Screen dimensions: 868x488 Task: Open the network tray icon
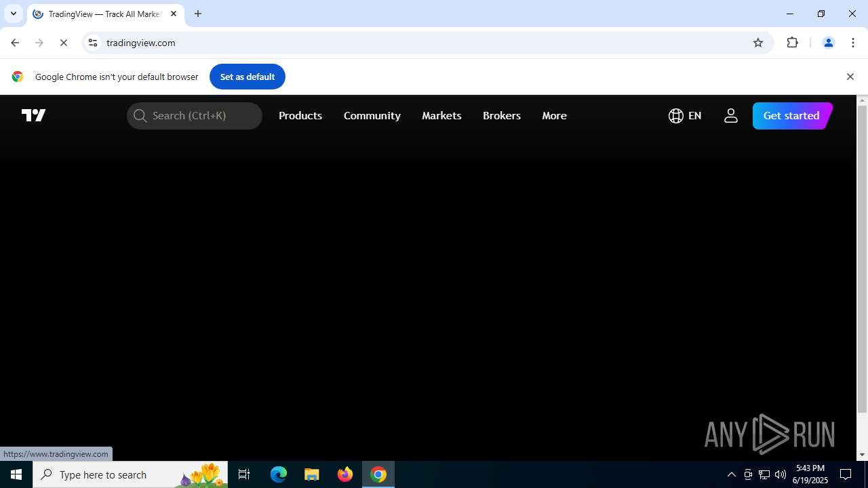coord(764,474)
